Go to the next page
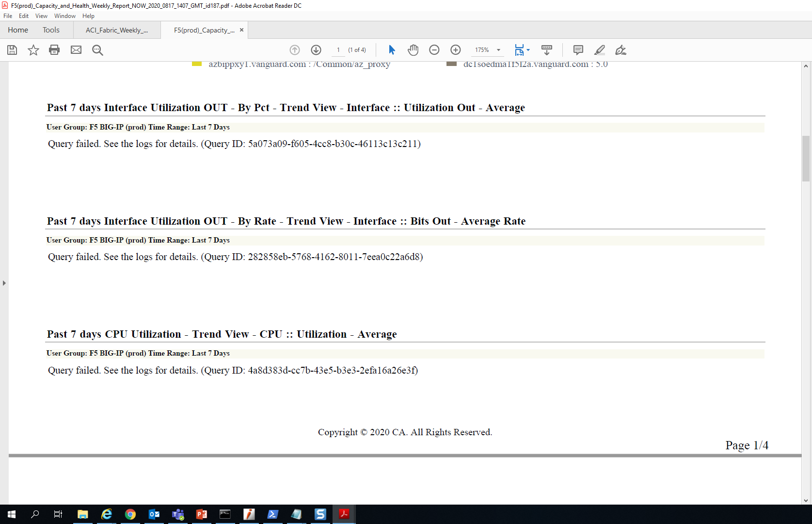Screen dimensions: 812x524 tap(316, 50)
